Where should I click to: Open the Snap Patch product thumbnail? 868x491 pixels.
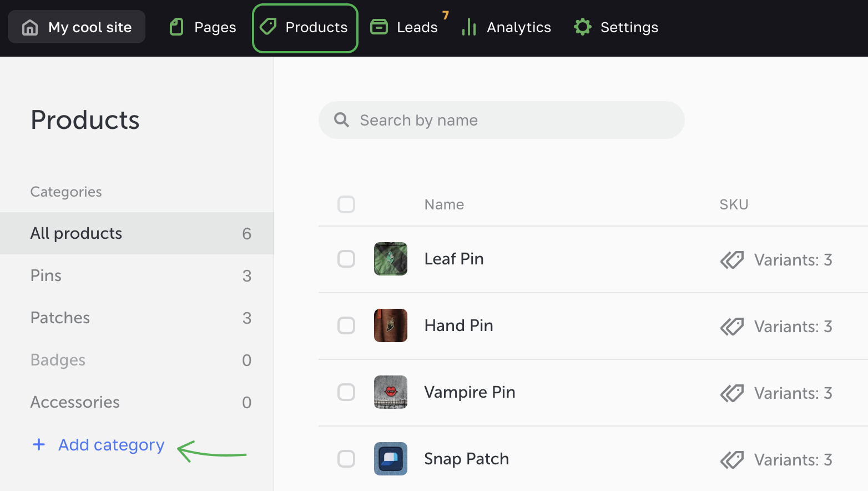point(391,459)
